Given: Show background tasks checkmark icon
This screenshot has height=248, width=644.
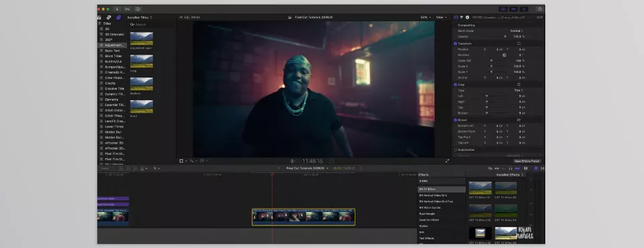Looking at the screenshot, I should pyautogui.click(x=138, y=9).
